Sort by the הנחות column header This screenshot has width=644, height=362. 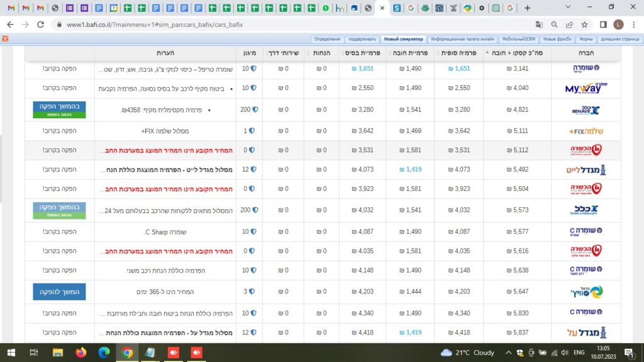321,53
